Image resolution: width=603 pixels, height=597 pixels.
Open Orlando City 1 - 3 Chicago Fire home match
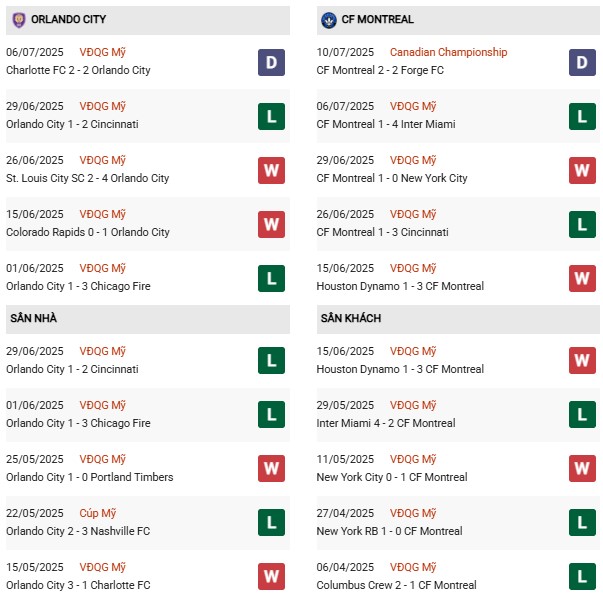click(x=78, y=423)
